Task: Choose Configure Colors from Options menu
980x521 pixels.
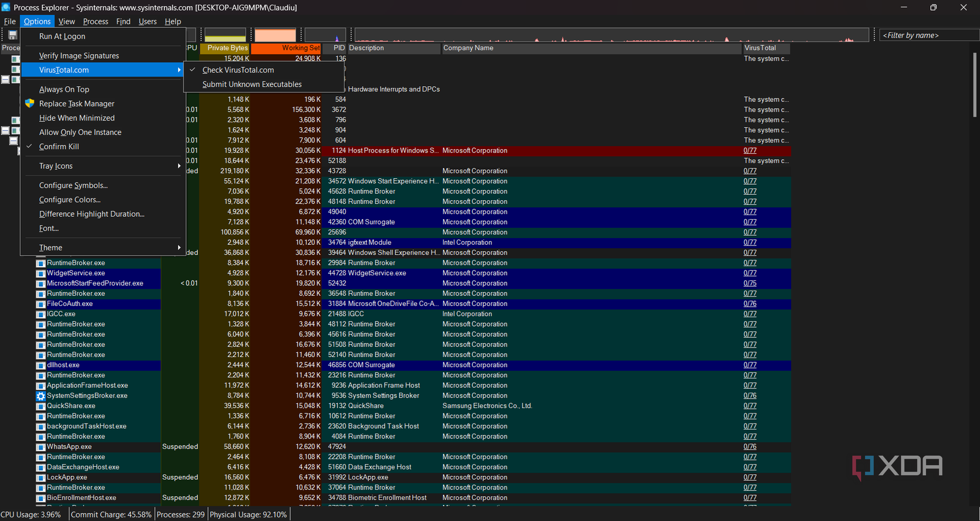Action: (69, 200)
